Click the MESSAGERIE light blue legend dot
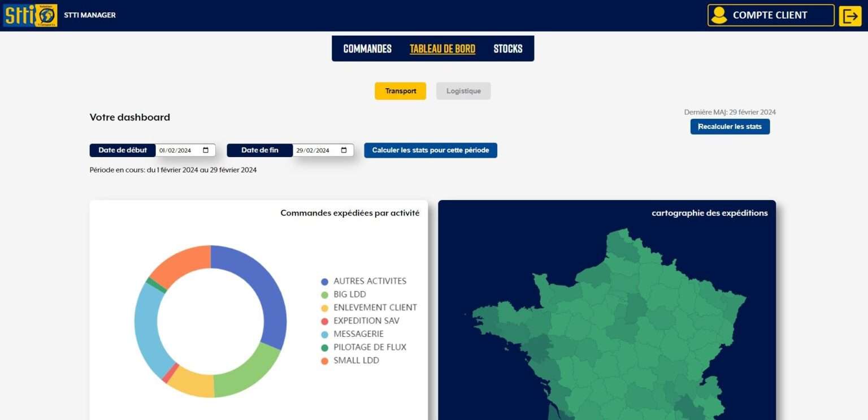The width and height of the screenshot is (868, 420). tap(324, 334)
